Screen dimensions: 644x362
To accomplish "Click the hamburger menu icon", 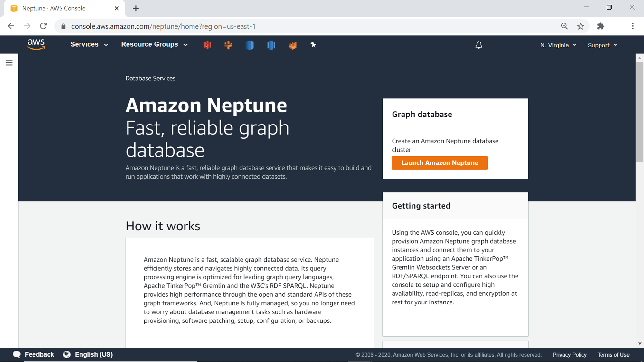I will pos(9,63).
